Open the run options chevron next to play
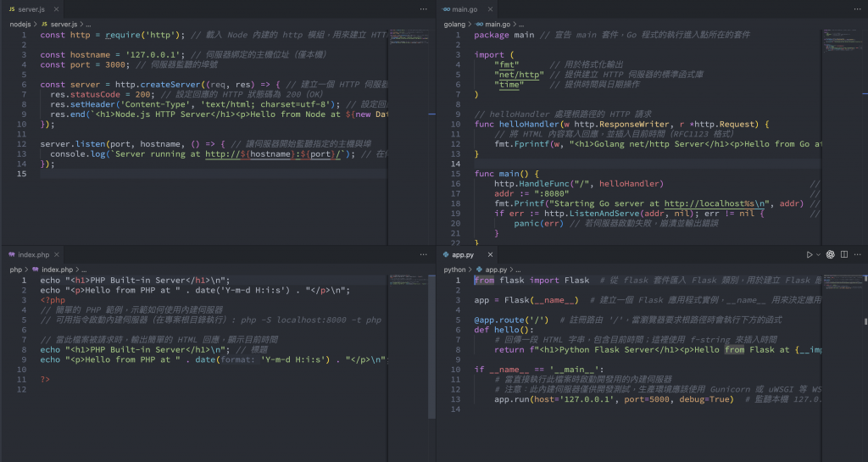The image size is (868, 462). (818, 255)
